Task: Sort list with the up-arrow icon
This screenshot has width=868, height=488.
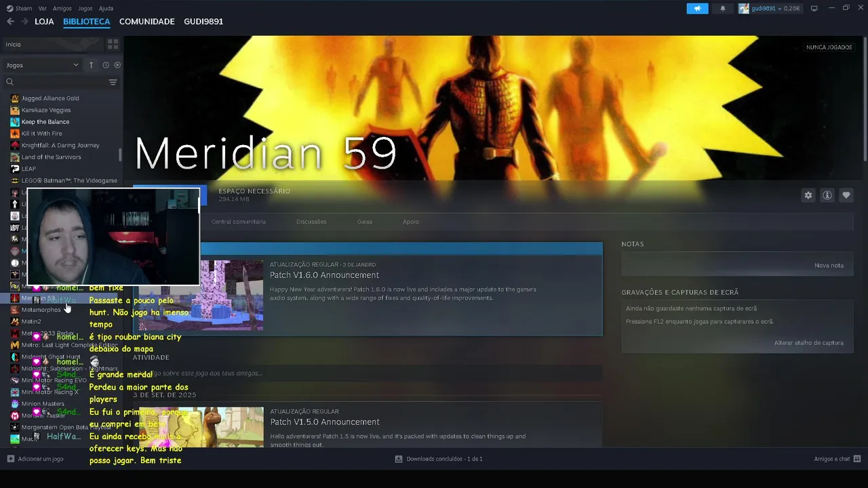Action: pos(91,65)
